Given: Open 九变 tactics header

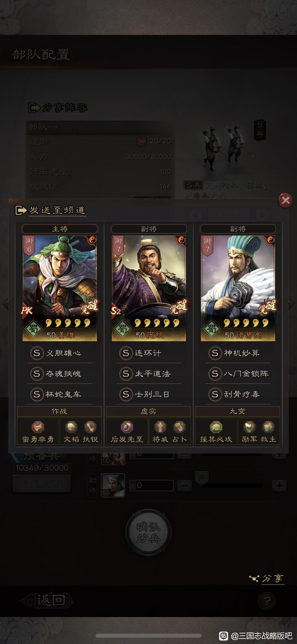Looking at the screenshot, I should pos(237,411).
